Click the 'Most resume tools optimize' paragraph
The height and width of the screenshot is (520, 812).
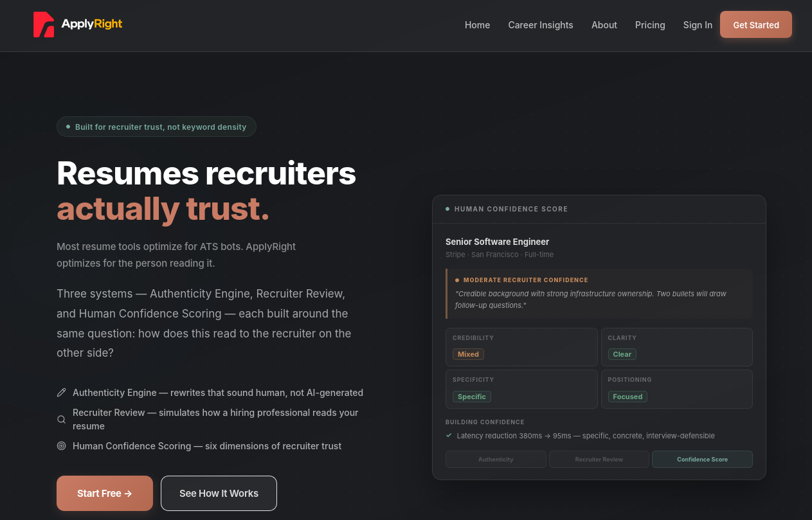coord(176,255)
